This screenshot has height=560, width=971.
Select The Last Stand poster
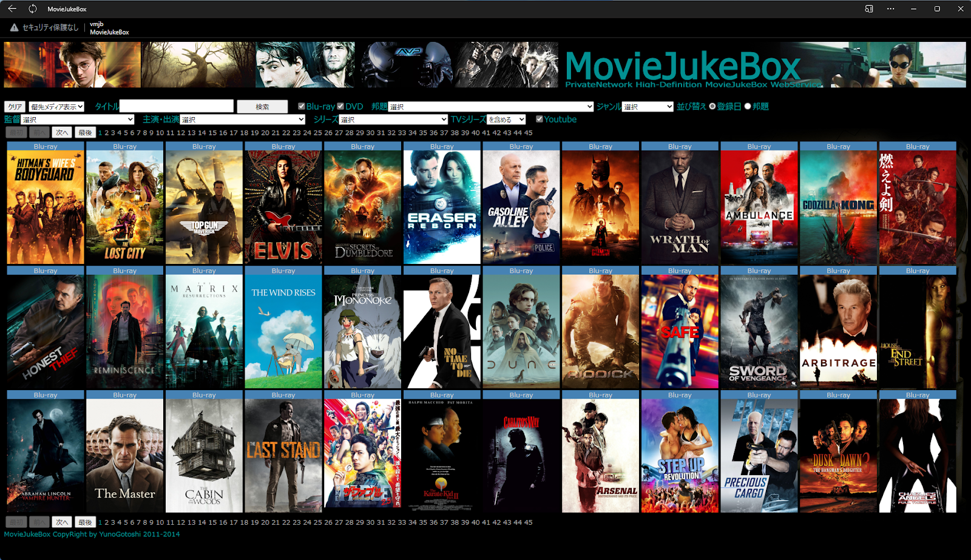[283, 456]
